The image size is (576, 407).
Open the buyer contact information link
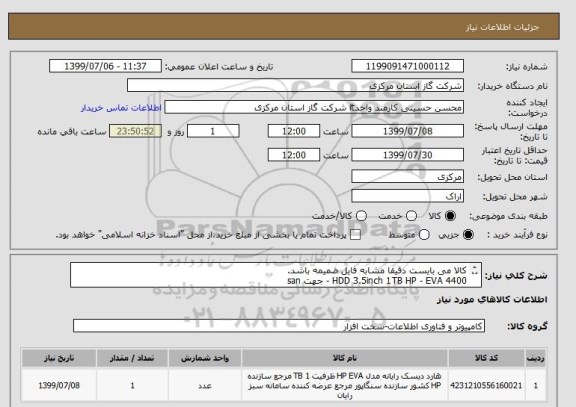(121, 108)
